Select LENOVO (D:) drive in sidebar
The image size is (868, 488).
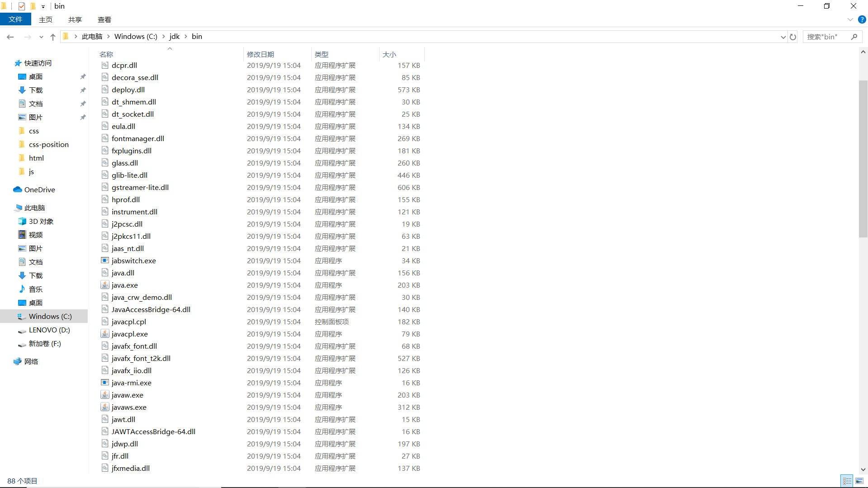coord(49,330)
